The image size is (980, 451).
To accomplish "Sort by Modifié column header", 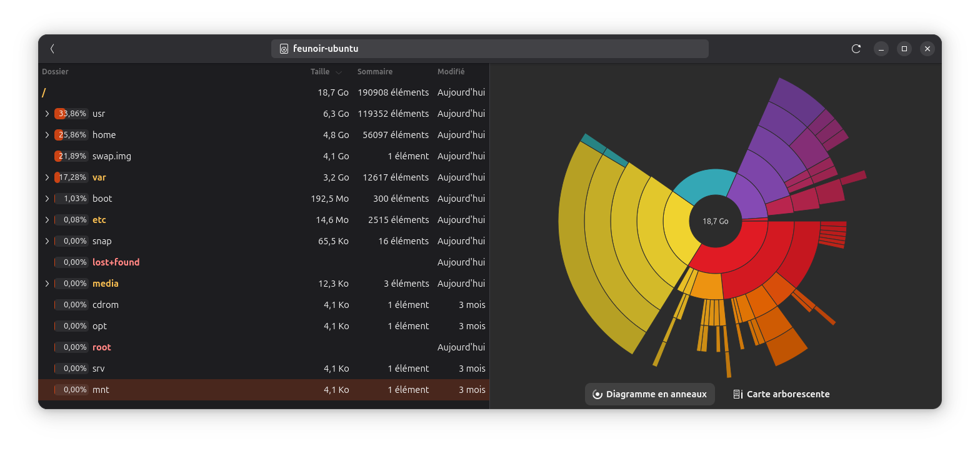I will coord(451,72).
